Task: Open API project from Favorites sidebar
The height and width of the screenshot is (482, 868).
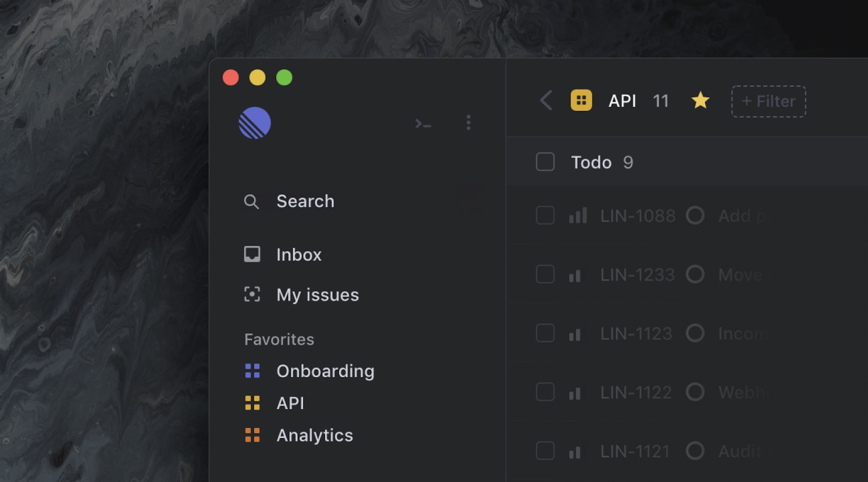Action: (290, 403)
